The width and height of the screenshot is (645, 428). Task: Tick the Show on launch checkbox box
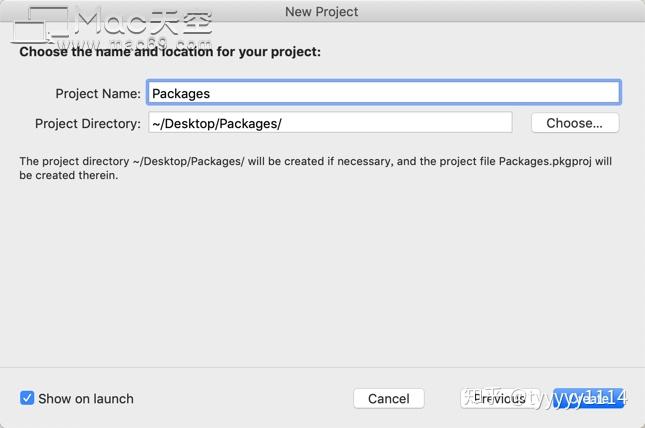click(27, 398)
